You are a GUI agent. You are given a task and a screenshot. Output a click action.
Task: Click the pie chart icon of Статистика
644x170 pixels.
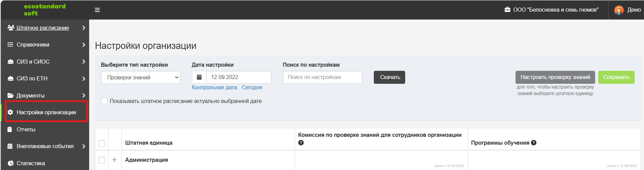[x=11, y=163]
